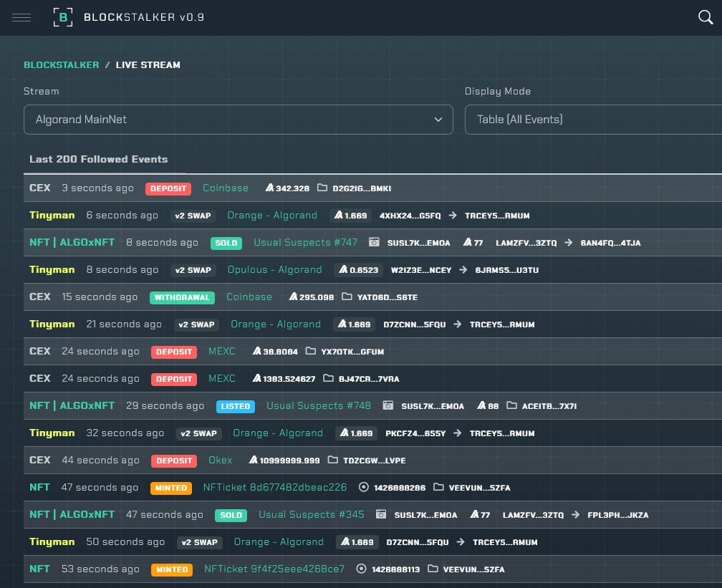Click the BlockStalker logo icon
The width and height of the screenshot is (722, 588).
tap(63, 17)
